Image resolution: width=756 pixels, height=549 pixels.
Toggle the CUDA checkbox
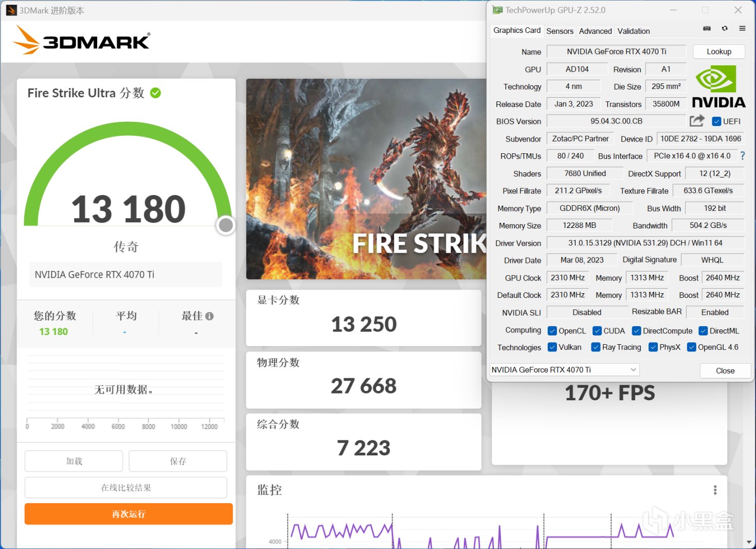click(597, 331)
